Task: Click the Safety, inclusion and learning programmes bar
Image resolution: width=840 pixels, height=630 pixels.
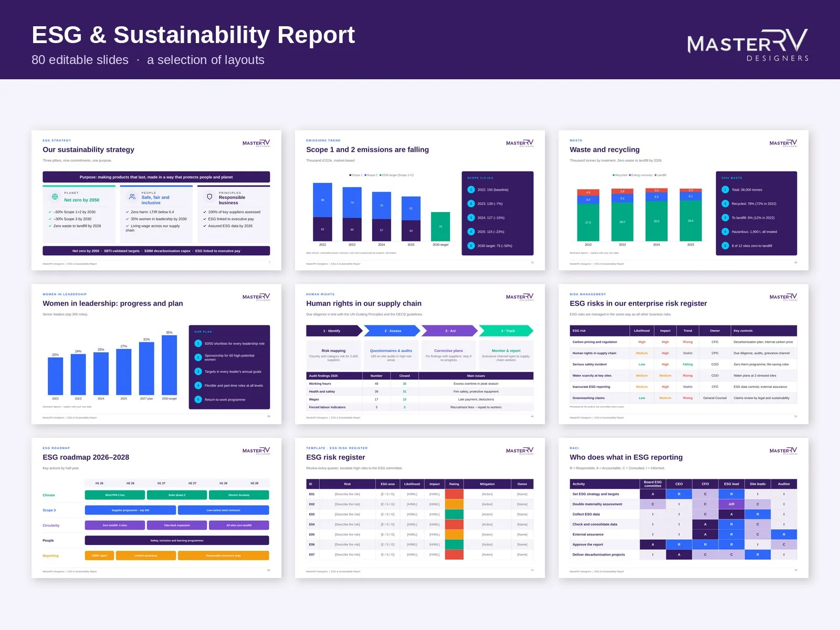Action: click(177, 540)
